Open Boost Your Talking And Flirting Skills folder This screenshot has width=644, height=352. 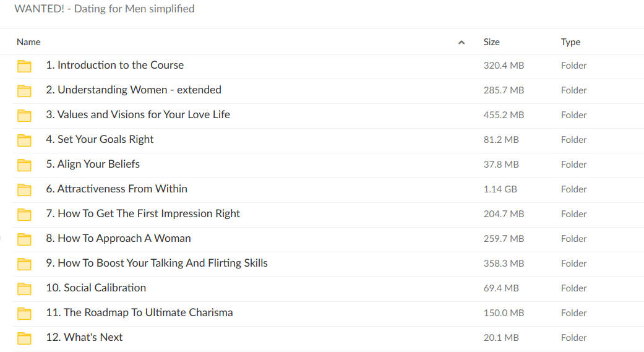pos(157,263)
